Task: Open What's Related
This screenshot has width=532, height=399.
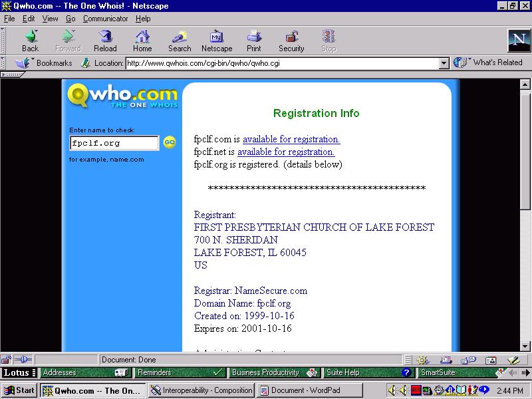Action: tap(489, 63)
